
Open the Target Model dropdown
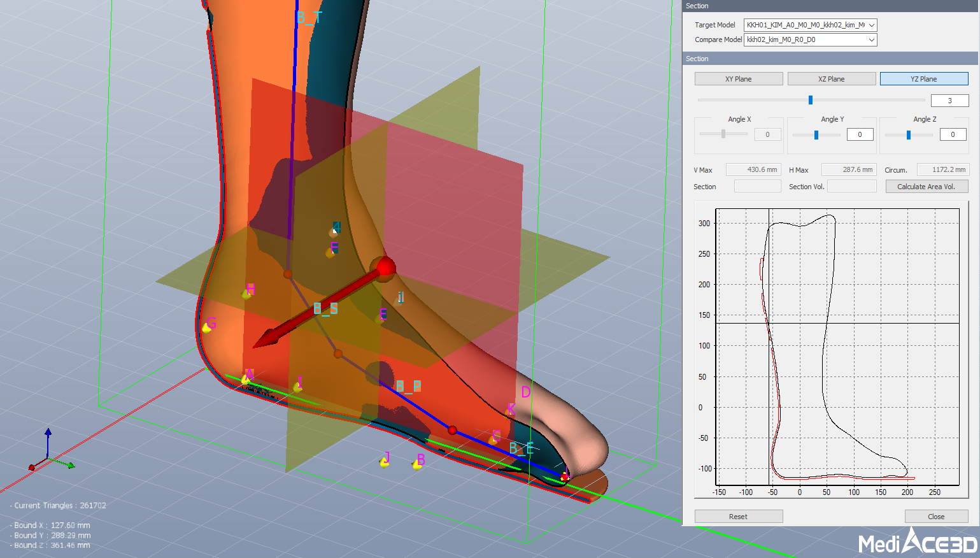[x=810, y=25]
